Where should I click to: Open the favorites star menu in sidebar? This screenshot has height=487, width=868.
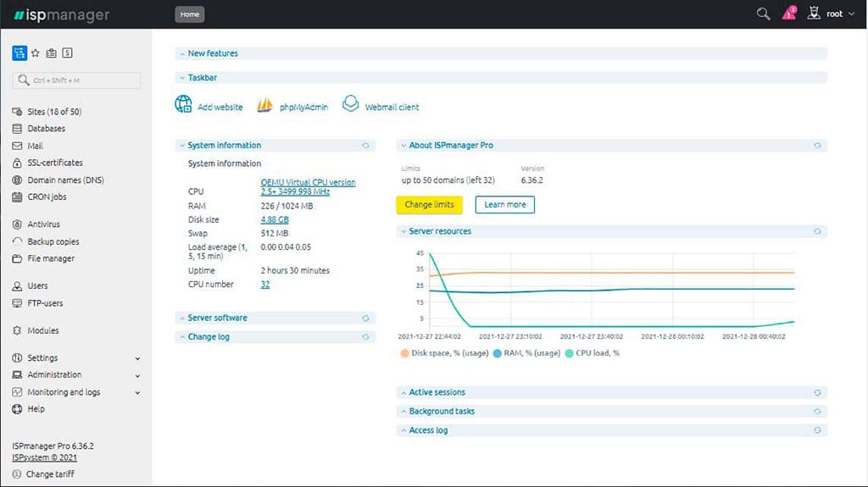36,53
